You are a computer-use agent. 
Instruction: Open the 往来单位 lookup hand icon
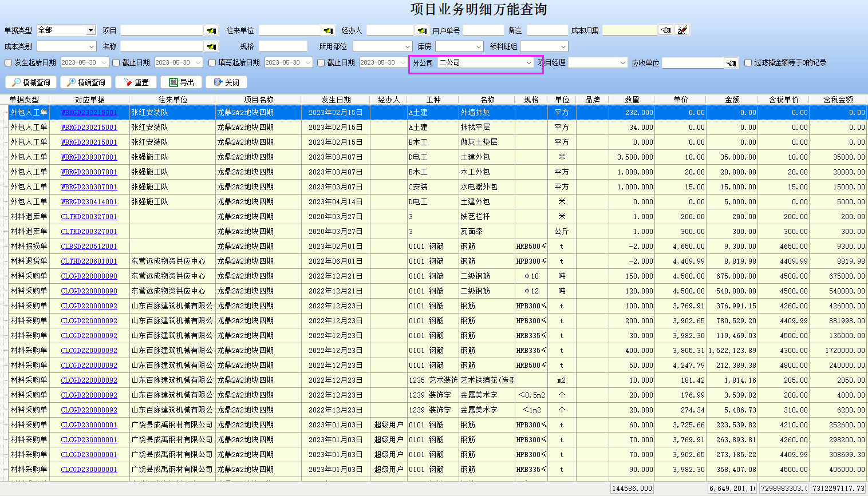328,30
